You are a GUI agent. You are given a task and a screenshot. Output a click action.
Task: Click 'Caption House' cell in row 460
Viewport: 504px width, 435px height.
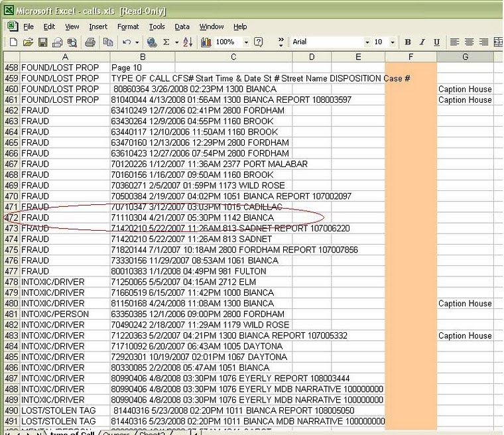[x=465, y=89]
